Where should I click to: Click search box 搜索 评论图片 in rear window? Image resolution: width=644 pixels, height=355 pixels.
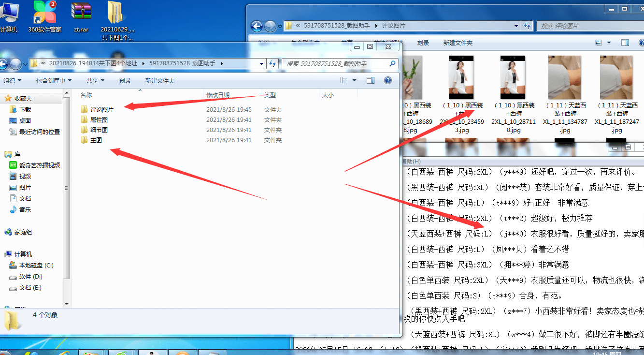[x=590, y=26]
